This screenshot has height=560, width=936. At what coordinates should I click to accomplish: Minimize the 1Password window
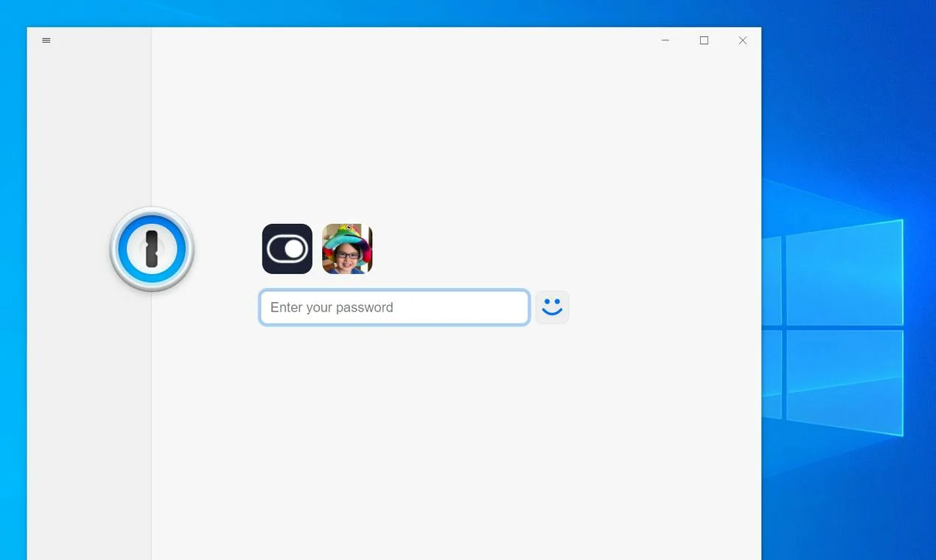[666, 41]
